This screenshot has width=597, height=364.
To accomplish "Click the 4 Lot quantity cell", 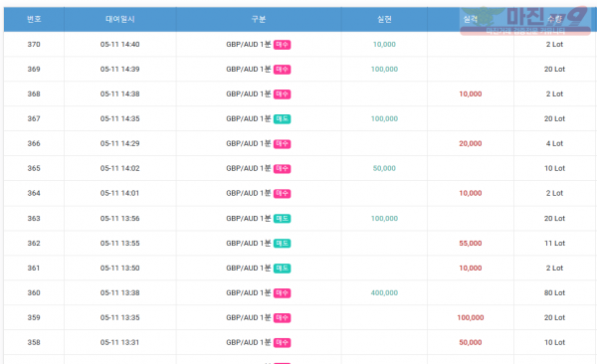I will (554, 143).
